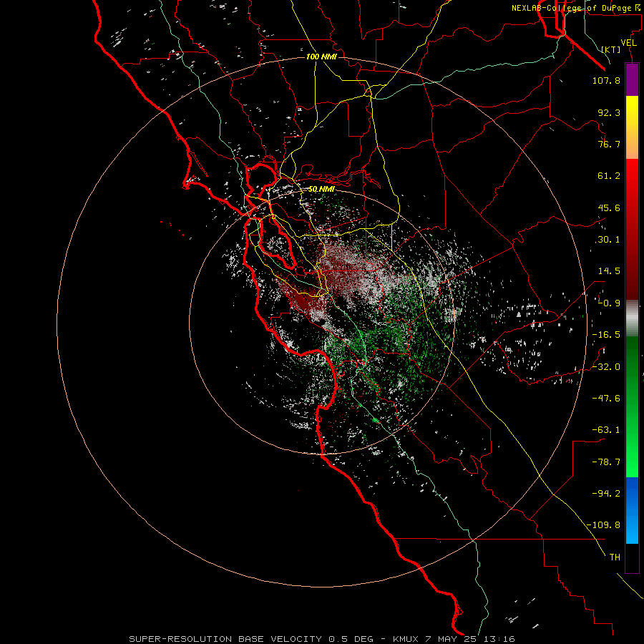
Task: Select the blue segment of the color bar
Action: pyautogui.click(x=632, y=510)
